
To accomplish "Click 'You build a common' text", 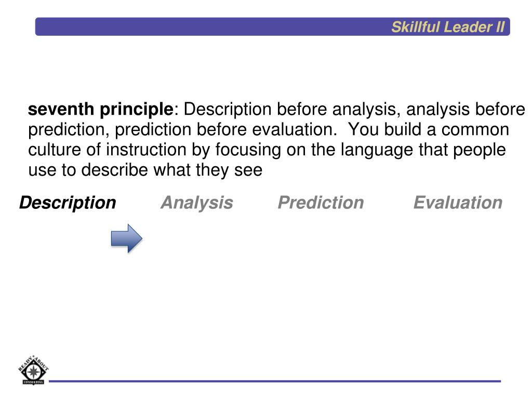I will click(429, 129).
